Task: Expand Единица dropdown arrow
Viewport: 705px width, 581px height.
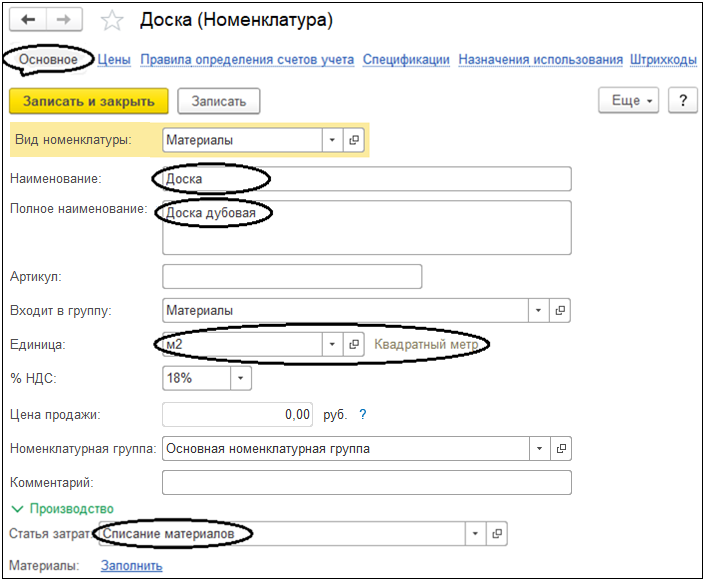Action: [333, 344]
